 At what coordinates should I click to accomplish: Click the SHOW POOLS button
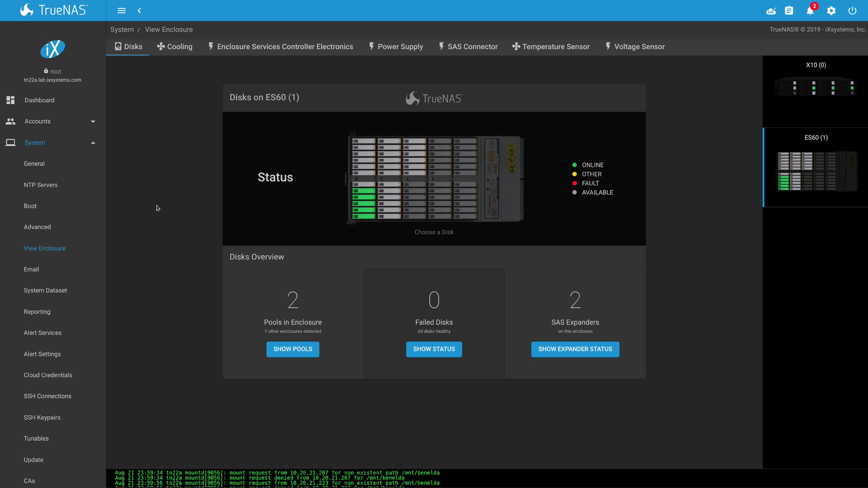(x=292, y=349)
